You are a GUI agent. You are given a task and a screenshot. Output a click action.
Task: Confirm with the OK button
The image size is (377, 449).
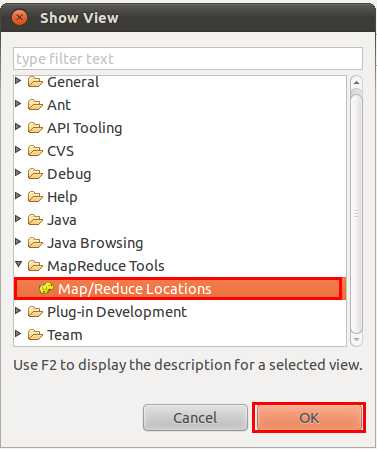click(309, 418)
